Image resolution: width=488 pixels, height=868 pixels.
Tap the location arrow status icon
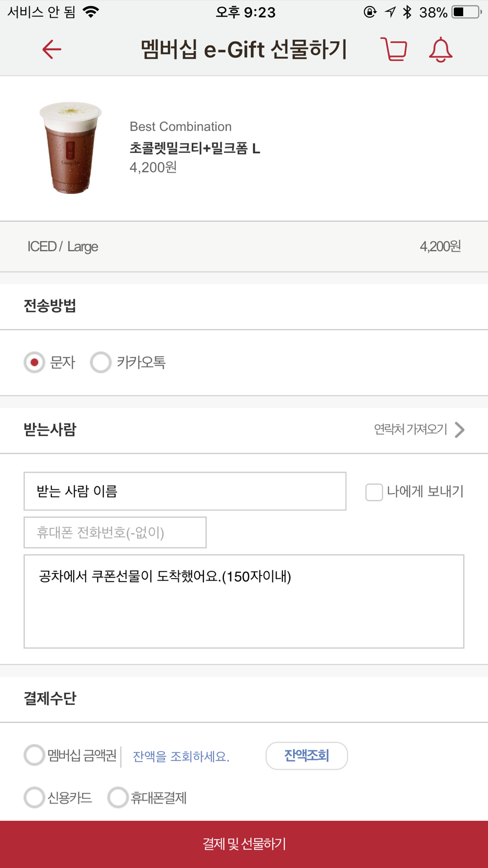[390, 12]
